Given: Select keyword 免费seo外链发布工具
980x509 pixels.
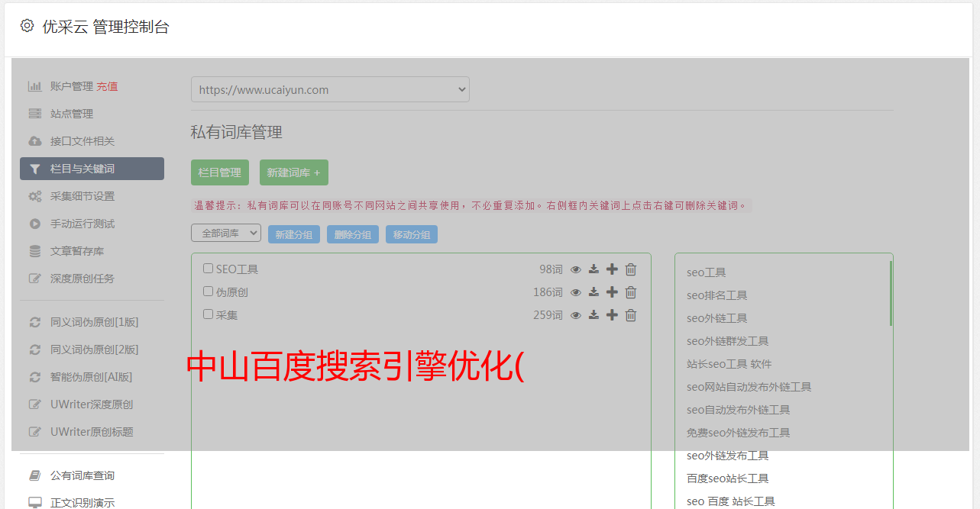Looking at the screenshot, I should (739, 433).
